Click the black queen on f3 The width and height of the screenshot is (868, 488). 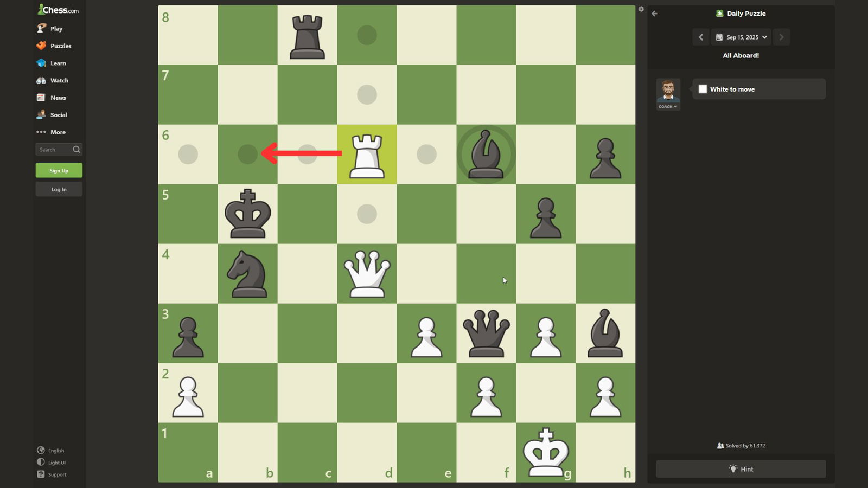486,333
